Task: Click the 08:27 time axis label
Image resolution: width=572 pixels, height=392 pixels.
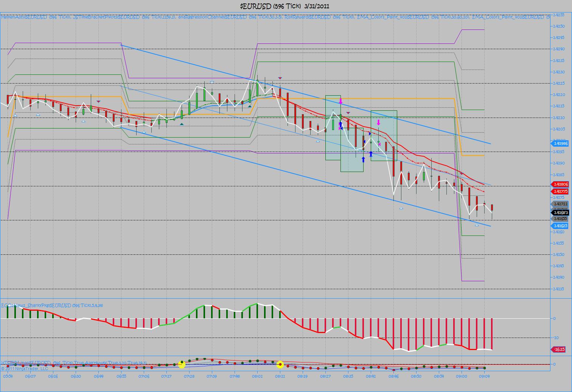Action: click(325, 377)
